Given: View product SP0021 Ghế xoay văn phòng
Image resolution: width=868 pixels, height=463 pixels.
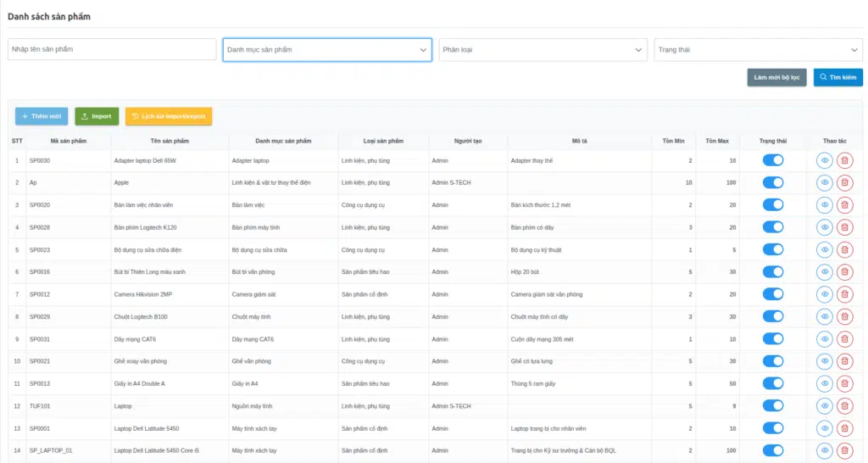Looking at the screenshot, I should click(824, 361).
